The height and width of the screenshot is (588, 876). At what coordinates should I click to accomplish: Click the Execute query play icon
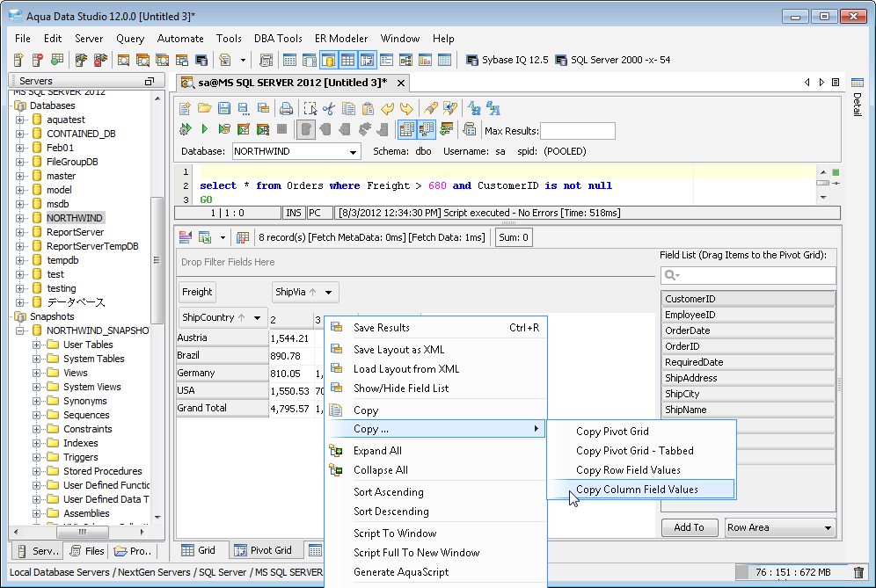coord(204,129)
